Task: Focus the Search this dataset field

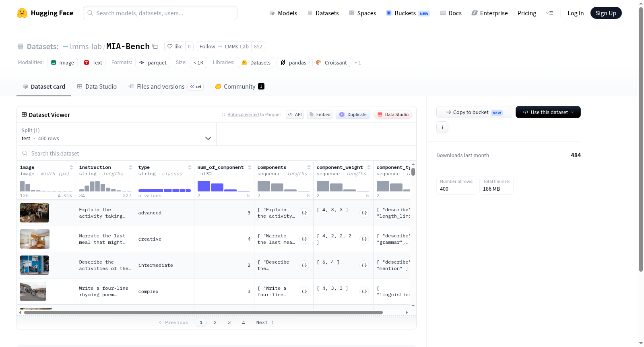Action: pos(217,154)
